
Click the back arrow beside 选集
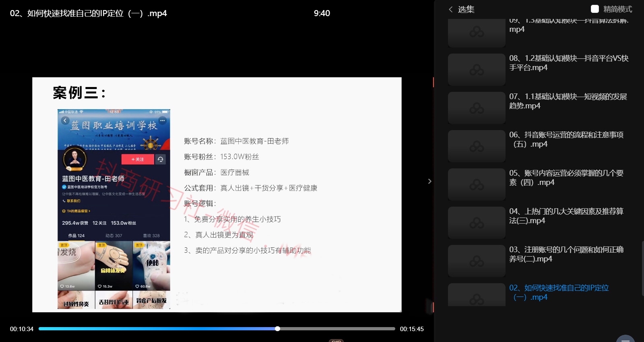(x=451, y=9)
